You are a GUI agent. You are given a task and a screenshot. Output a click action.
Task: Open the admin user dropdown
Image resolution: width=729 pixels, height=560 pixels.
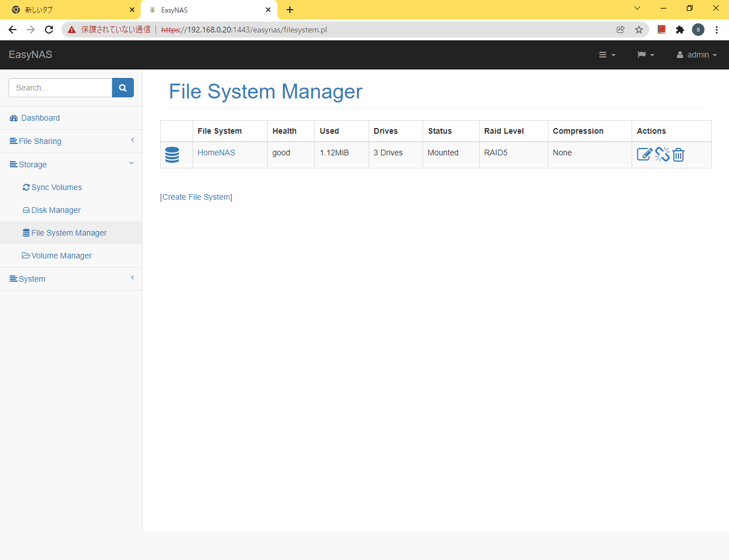pyautogui.click(x=697, y=55)
